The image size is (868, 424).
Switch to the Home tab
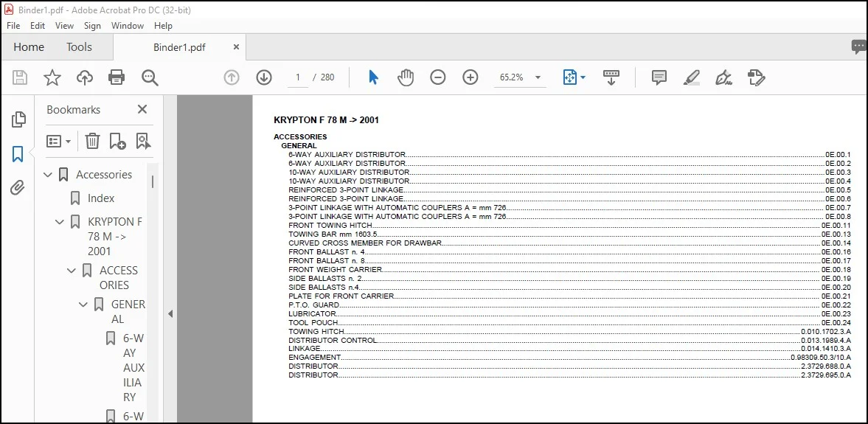pos(29,47)
